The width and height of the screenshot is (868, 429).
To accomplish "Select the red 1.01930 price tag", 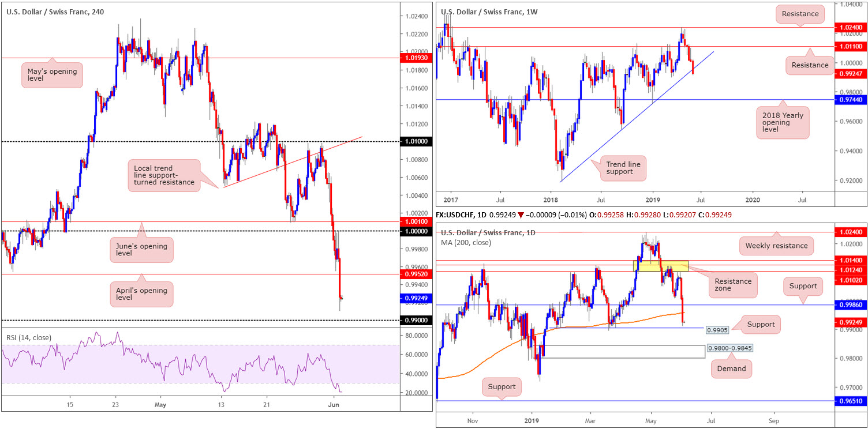I will (416, 58).
